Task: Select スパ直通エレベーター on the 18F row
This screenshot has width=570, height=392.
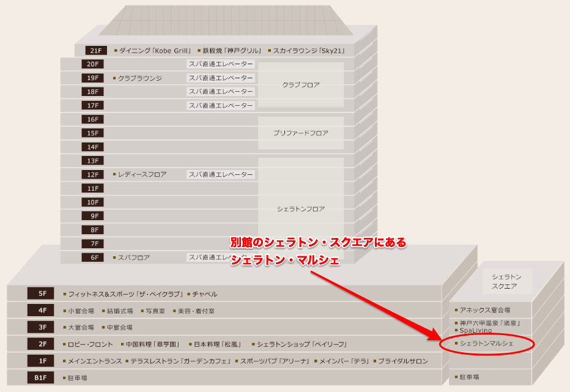Action: coord(221,91)
